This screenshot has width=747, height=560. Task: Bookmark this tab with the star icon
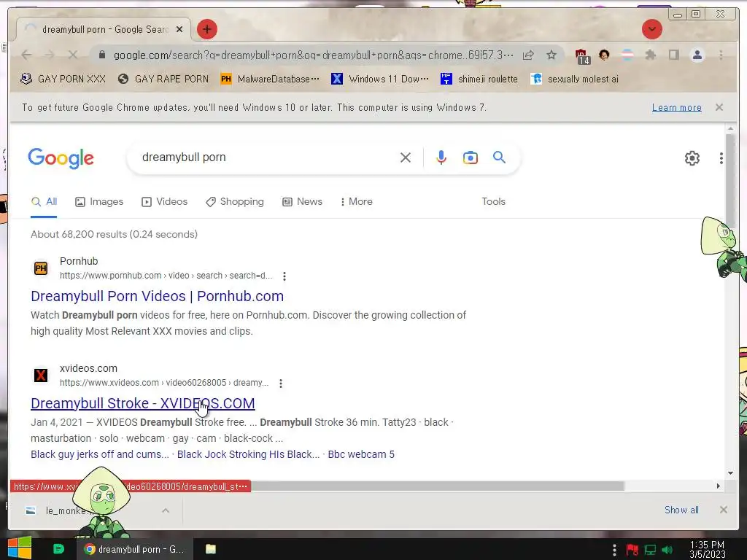[551, 55]
